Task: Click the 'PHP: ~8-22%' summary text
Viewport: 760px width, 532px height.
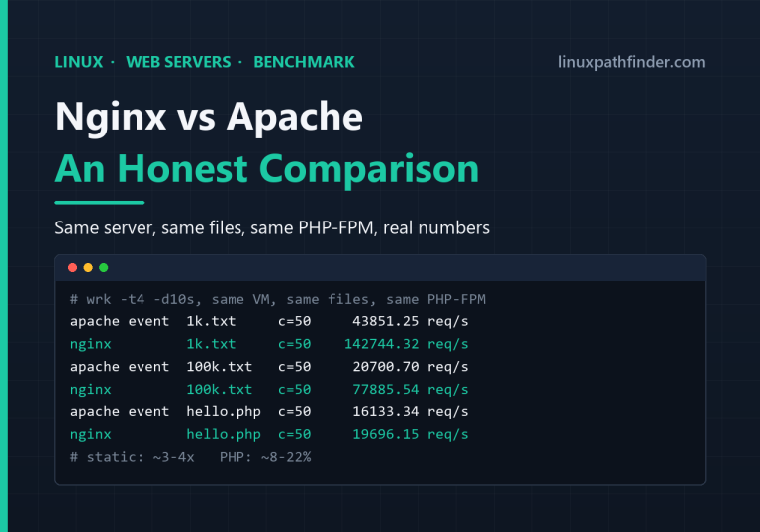Action: pyautogui.click(x=265, y=457)
